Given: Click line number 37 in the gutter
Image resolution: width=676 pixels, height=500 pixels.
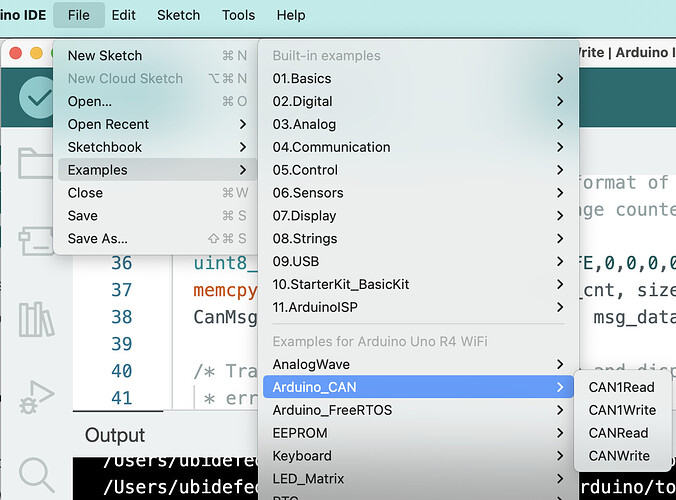Looking at the screenshot, I should [122, 290].
